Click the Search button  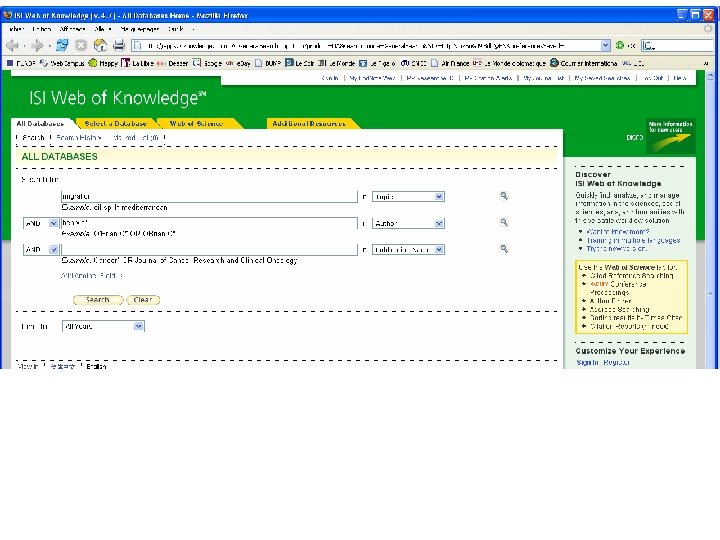[x=98, y=300]
